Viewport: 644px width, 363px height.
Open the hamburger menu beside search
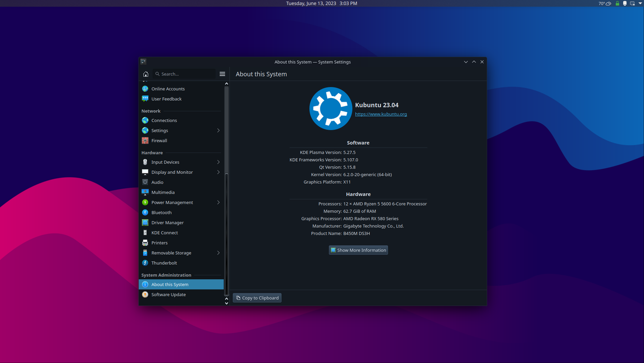(222, 74)
